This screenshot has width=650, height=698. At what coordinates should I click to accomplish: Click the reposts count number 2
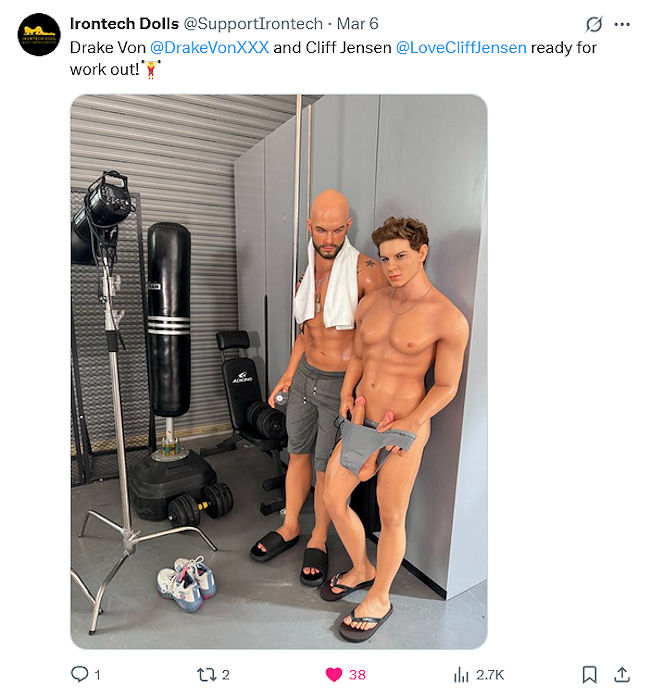226,675
